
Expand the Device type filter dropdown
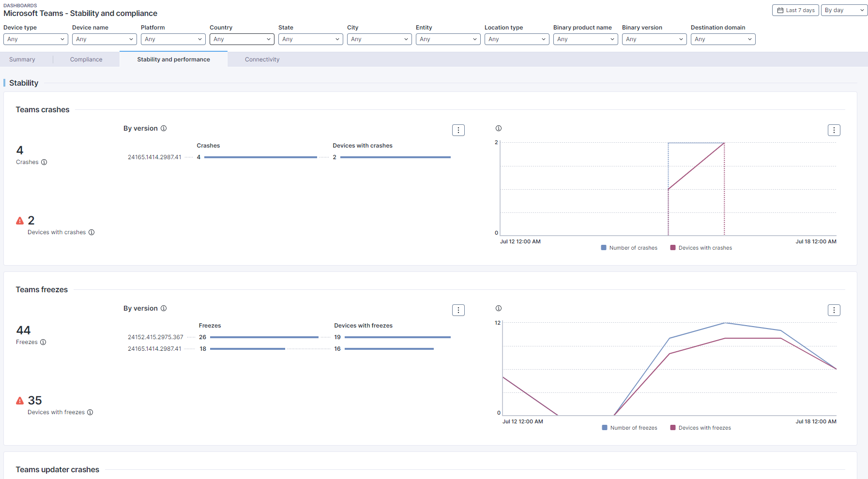36,39
